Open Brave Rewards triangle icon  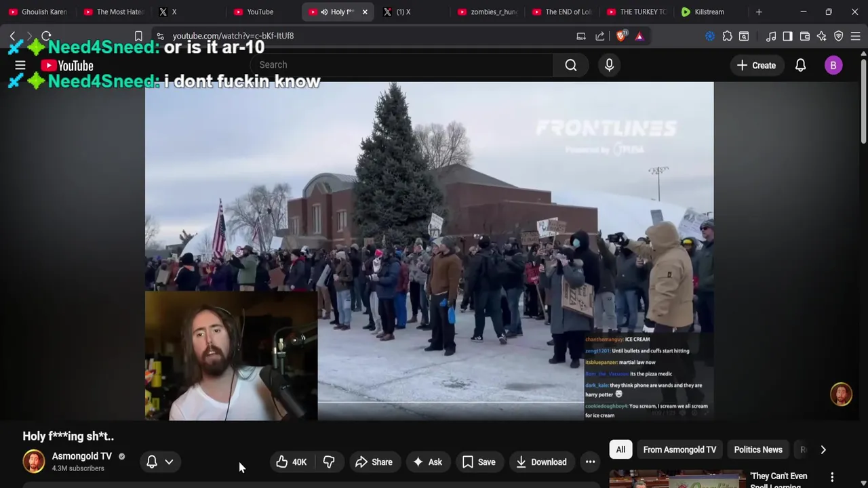coord(639,36)
